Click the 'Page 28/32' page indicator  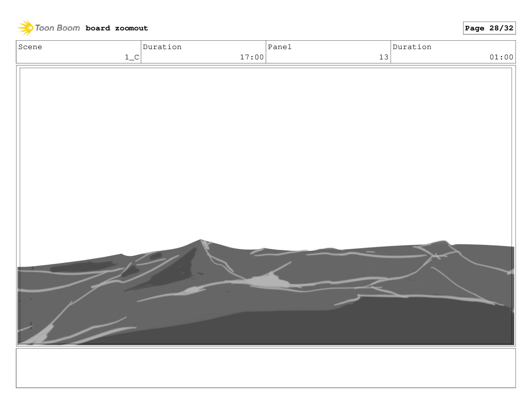tap(489, 28)
